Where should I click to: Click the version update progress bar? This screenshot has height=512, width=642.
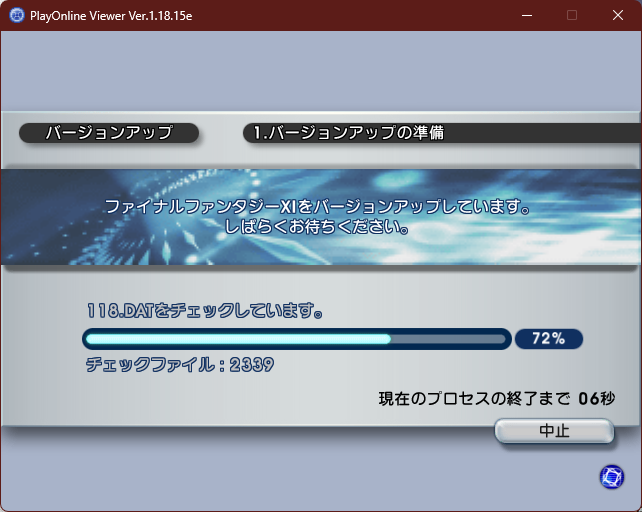(x=297, y=339)
